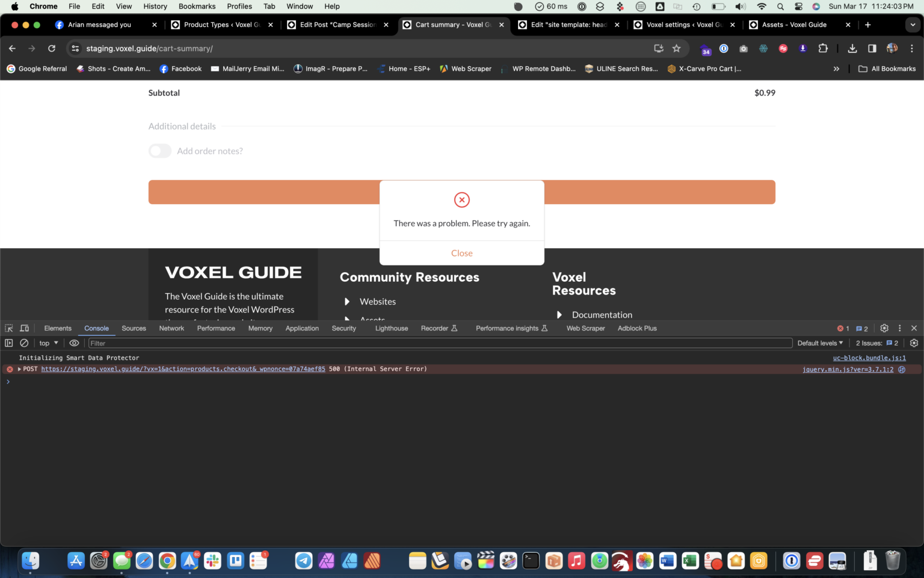Viewport: 924px width, 578px height.
Task: Click the red error counter in DevTools
Action: [843, 328]
